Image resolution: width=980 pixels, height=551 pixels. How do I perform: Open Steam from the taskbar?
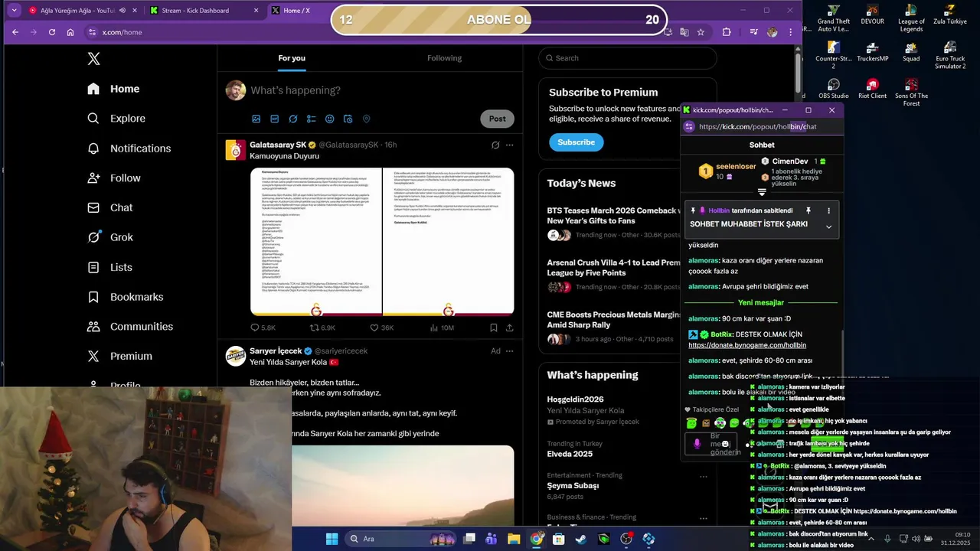(x=581, y=539)
